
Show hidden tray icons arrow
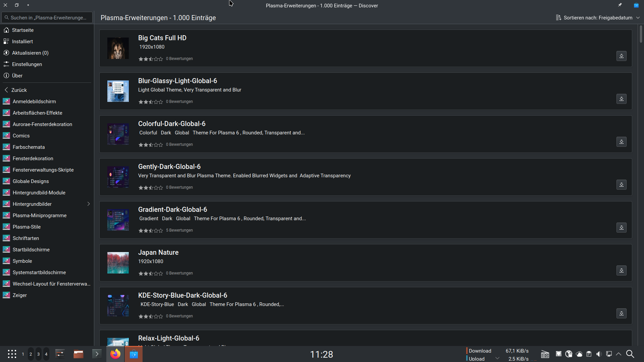pos(619,354)
